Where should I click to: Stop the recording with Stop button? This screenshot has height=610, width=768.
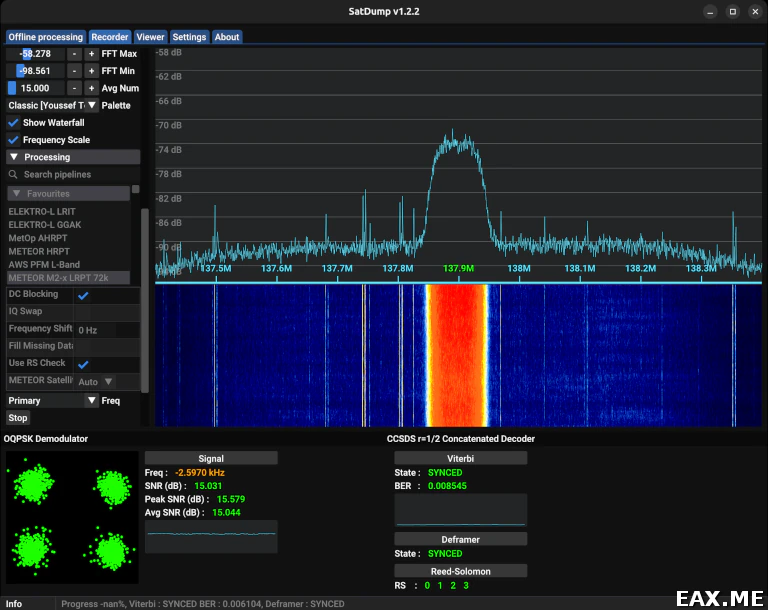[18, 418]
